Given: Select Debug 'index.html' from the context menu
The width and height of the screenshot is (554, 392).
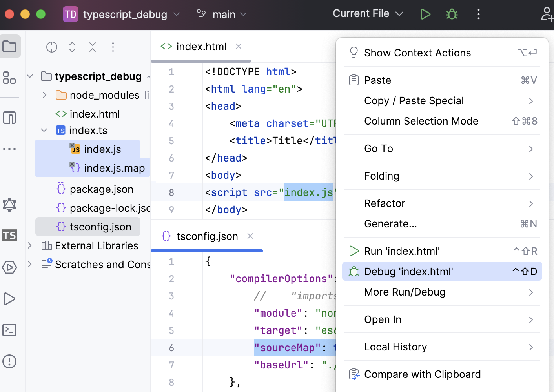Looking at the screenshot, I should pos(409,271).
